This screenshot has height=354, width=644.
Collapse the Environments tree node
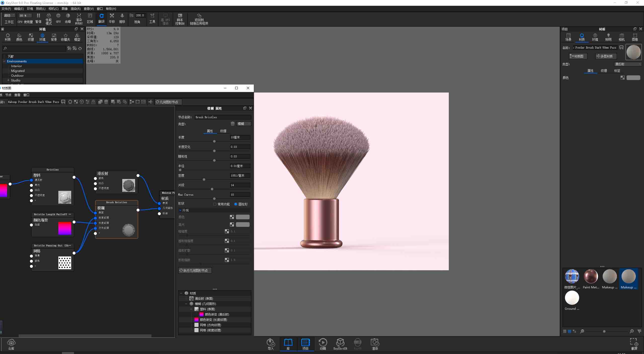[4, 61]
